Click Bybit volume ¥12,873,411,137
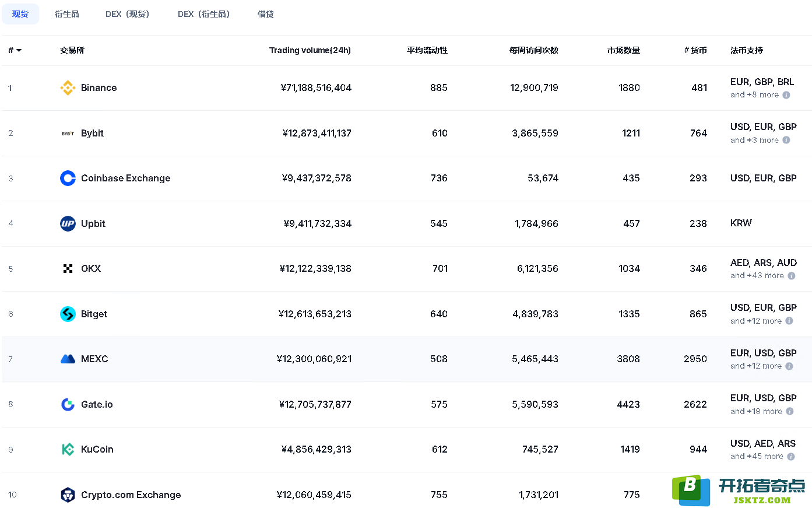812x508 pixels. [317, 133]
